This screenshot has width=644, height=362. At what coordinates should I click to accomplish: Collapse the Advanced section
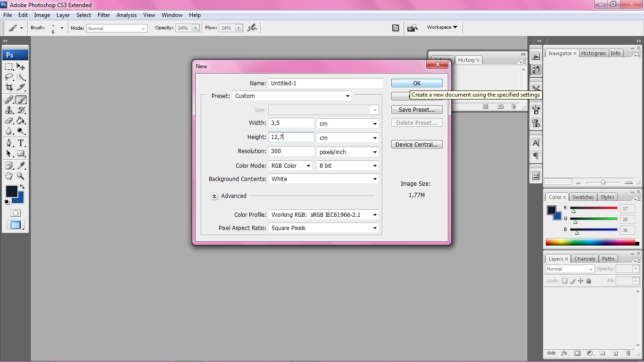click(x=215, y=196)
